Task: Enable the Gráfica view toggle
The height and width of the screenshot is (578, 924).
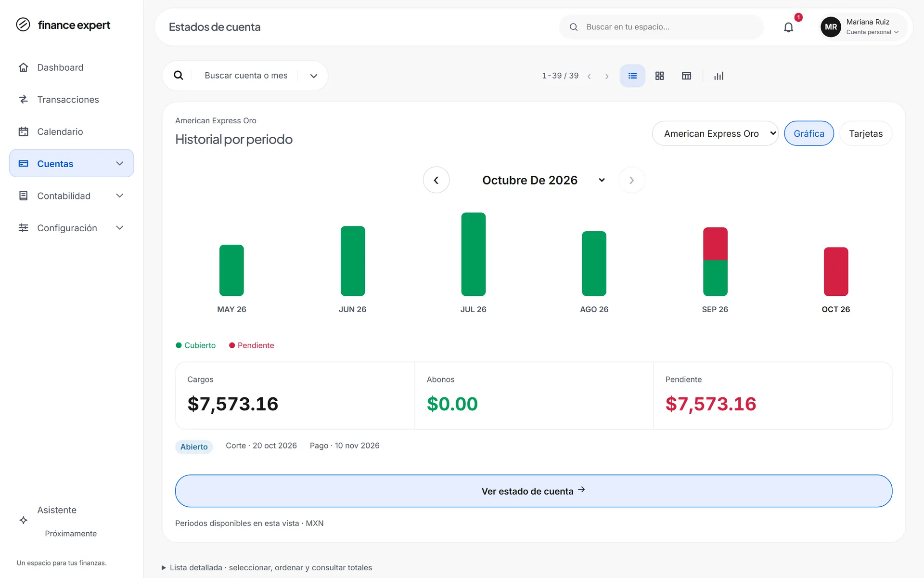Action: (809, 133)
